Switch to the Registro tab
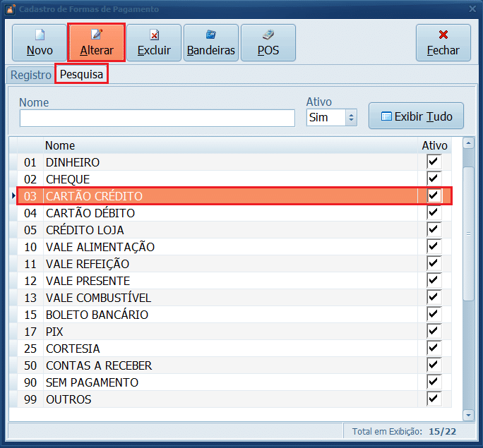This screenshot has width=483, height=448. tap(30, 75)
